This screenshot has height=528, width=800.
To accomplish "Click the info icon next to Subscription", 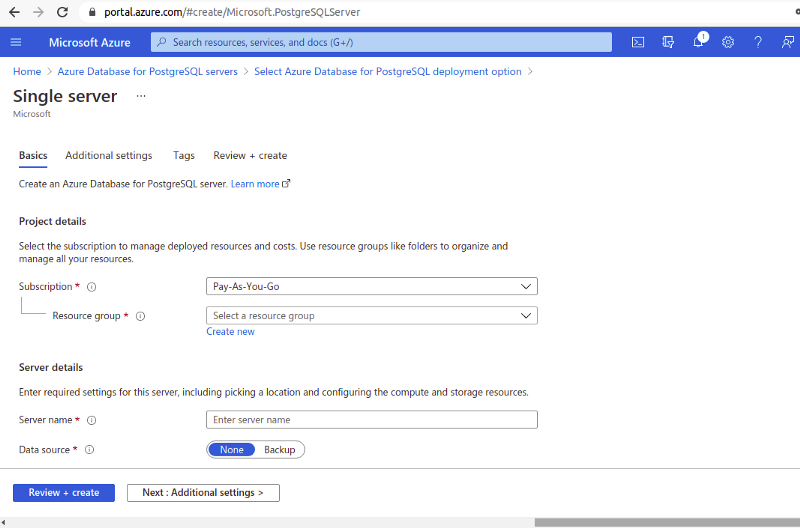I will click(x=91, y=287).
